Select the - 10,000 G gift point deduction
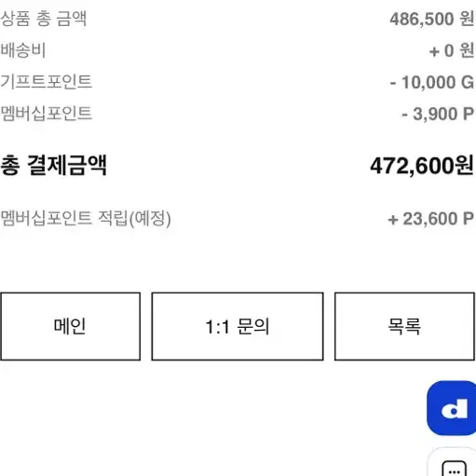The image size is (476, 476). click(432, 82)
